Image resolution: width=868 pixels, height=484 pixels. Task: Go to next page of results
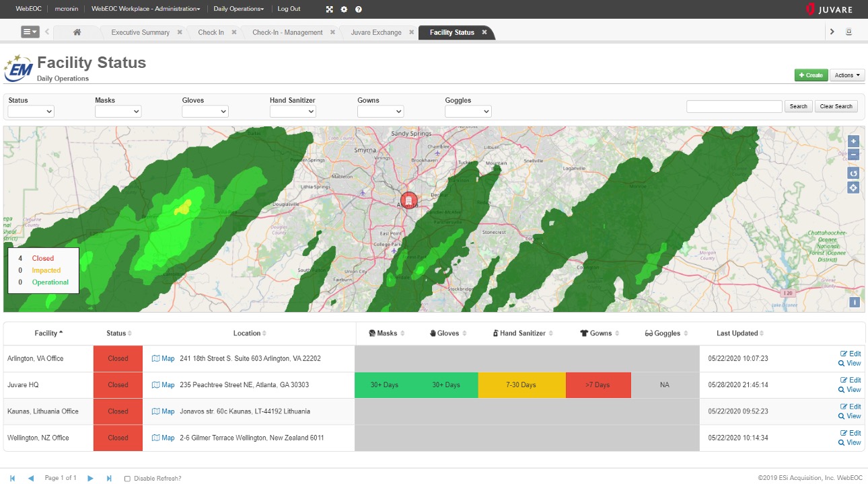tap(91, 478)
